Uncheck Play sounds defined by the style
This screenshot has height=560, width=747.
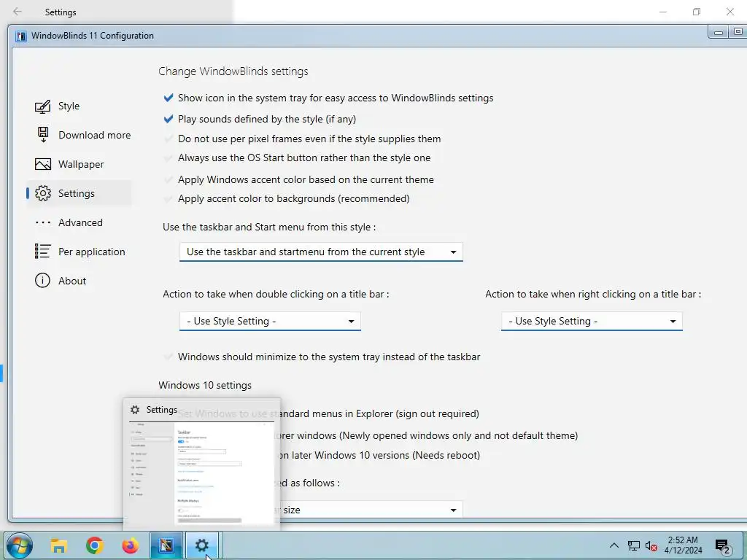169,119
